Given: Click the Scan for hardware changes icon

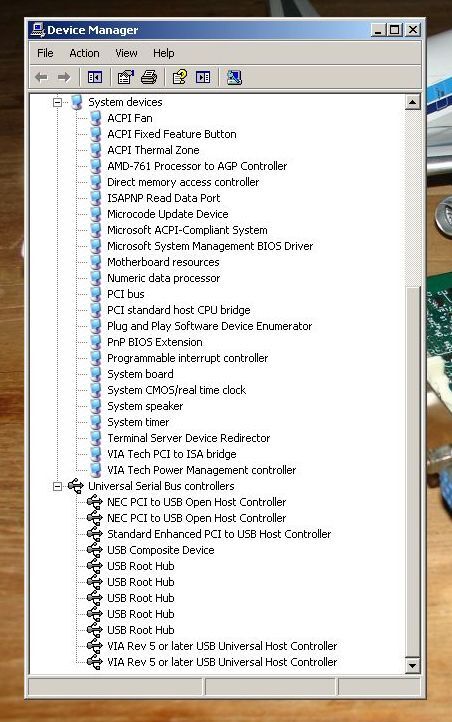Looking at the screenshot, I should (x=234, y=77).
